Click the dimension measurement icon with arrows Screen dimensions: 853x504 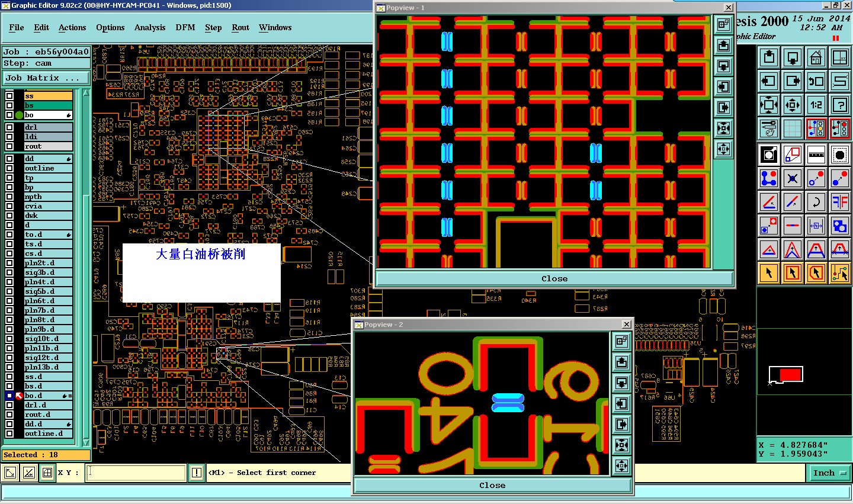coord(816,226)
